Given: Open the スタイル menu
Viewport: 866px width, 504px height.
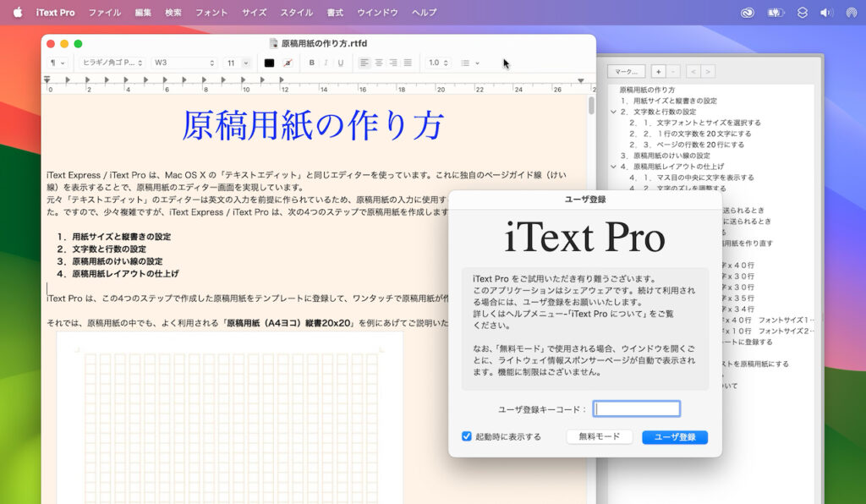Looking at the screenshot, I should click(x=295, y=13).
